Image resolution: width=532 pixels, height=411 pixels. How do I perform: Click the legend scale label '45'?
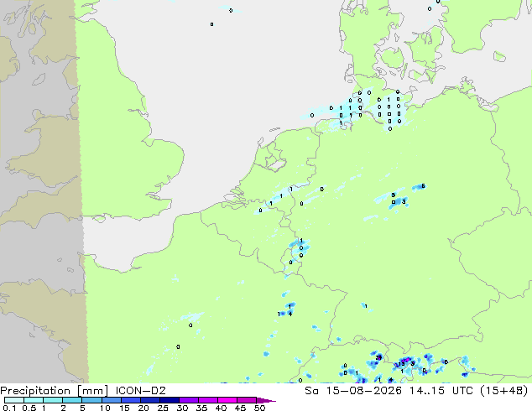[240, 408]
